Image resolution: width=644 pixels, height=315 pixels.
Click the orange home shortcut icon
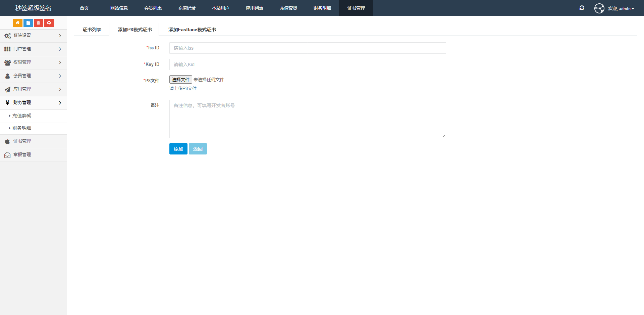17,23
